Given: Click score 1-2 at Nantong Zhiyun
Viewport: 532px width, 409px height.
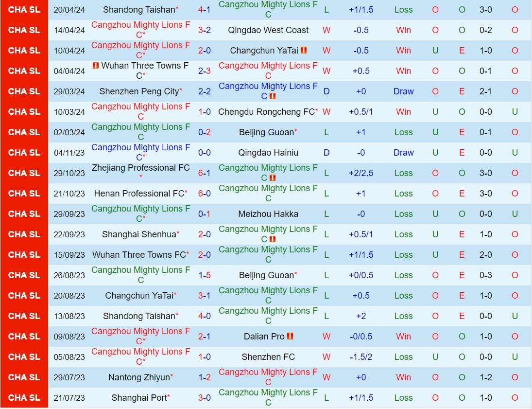Looking at the screenshot, I should 204,377.
